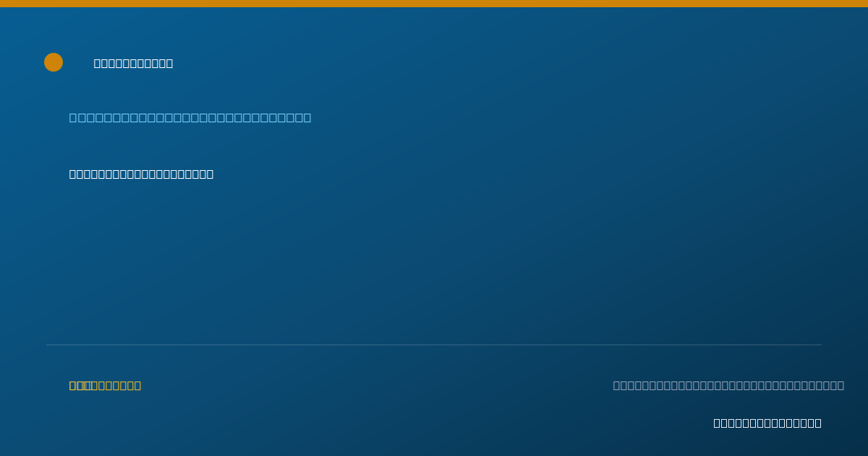
Task: Click the thin horizontal divider line
Action: pos(434,345)
